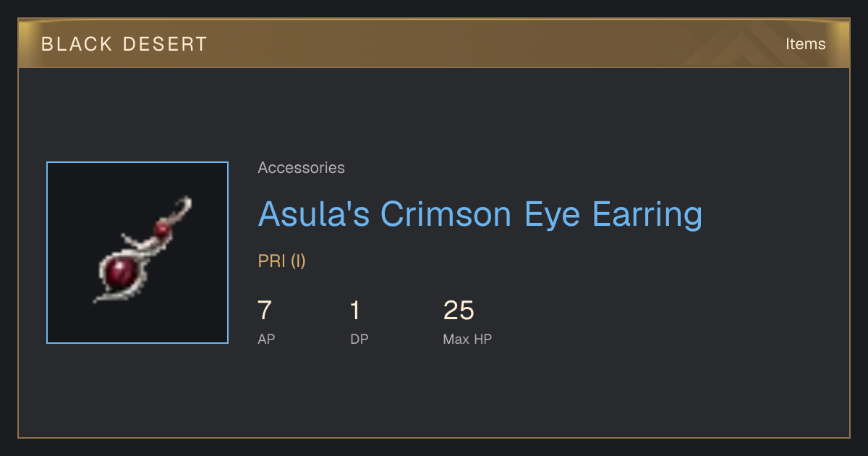Image resolution: width=868 pixels, height=456 pixels.
Task: Open the Items section link
Action: (x=805, y=43)
